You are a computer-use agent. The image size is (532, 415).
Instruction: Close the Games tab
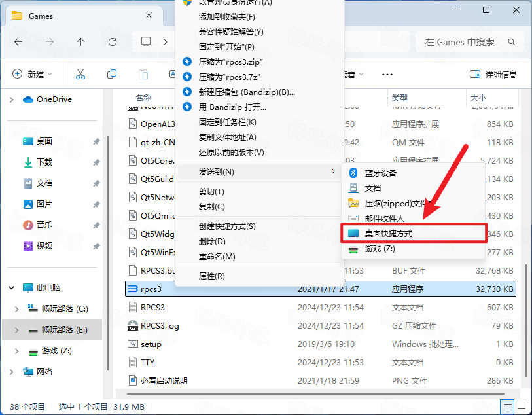point(149,16)
